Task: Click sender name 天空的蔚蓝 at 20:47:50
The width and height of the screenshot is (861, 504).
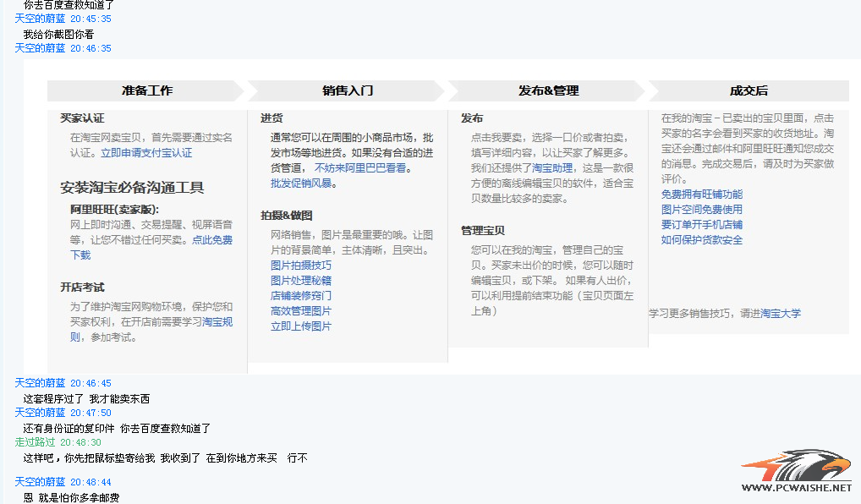Action: (40, 413)
